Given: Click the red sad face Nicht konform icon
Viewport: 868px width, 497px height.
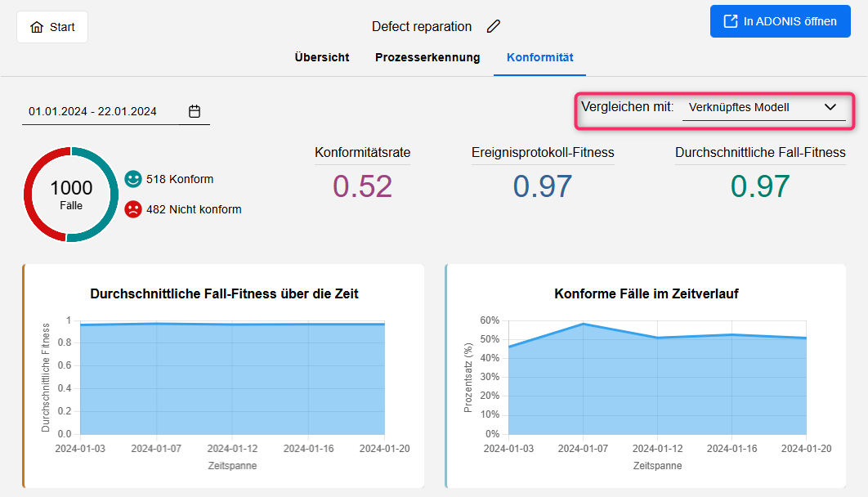Looking at the screenshot, I should coord(133,209).
